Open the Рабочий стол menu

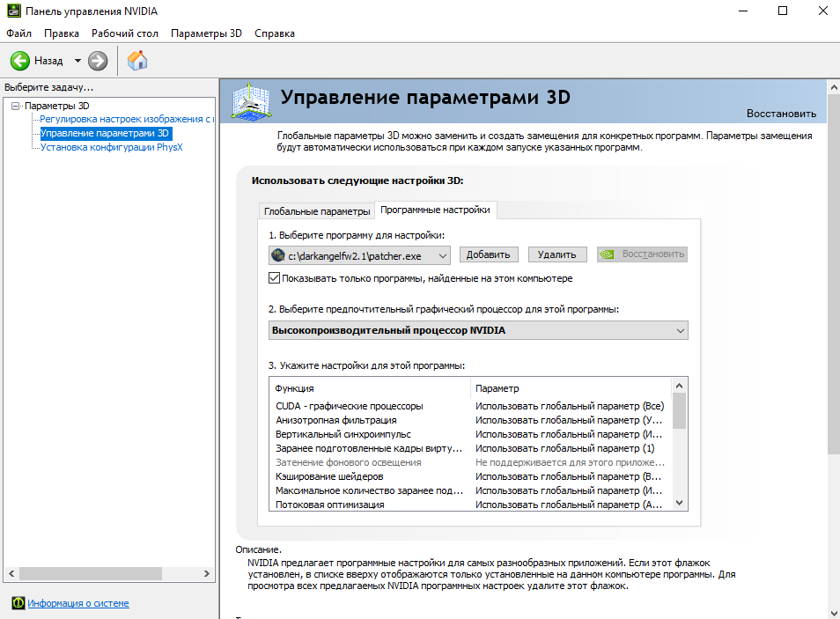pyautogui.click(x=125, y=33)
